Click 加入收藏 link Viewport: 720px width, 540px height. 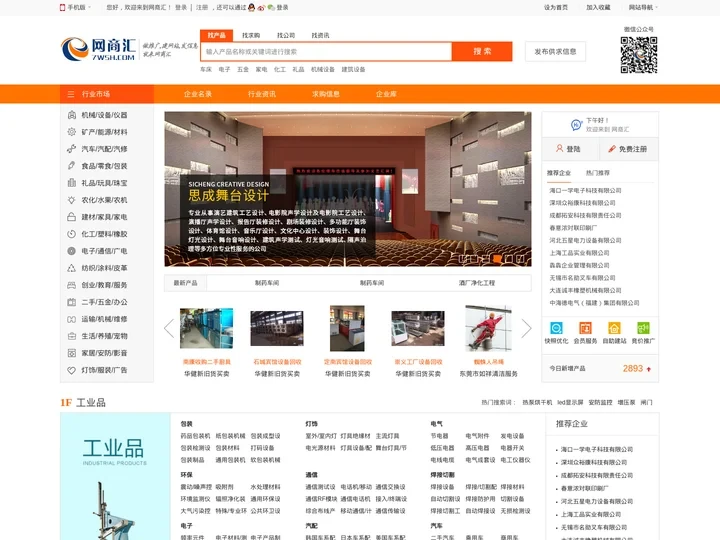598,7
